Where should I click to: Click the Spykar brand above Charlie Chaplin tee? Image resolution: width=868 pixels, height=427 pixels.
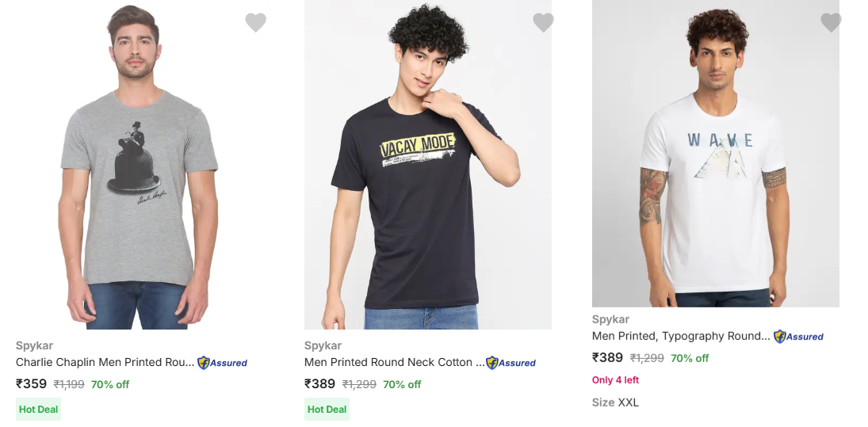(34, 345)
